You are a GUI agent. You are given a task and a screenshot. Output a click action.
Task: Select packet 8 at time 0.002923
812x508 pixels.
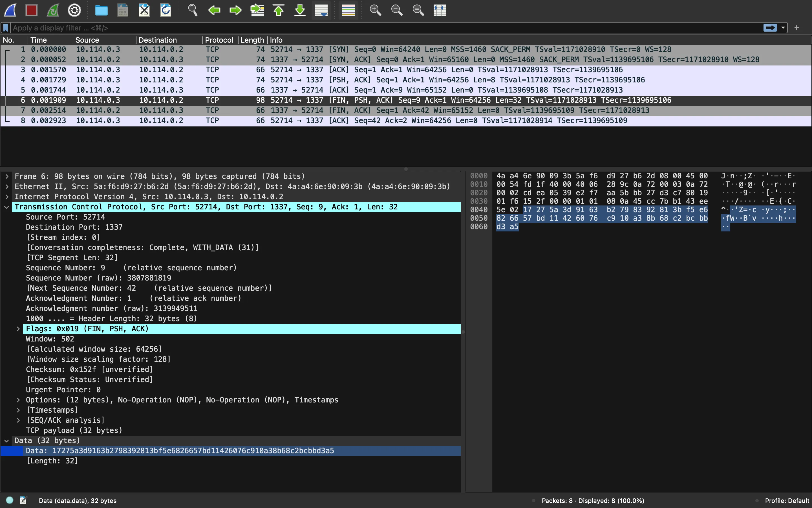coord(406,121)
